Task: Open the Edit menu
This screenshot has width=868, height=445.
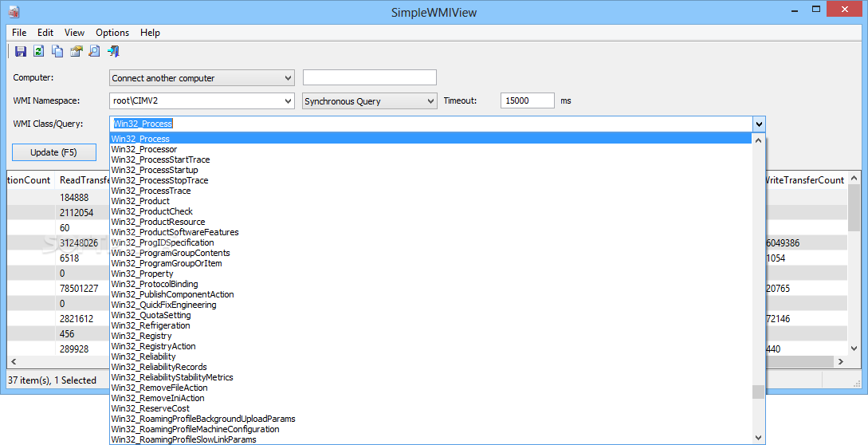Action: (45, 33)
